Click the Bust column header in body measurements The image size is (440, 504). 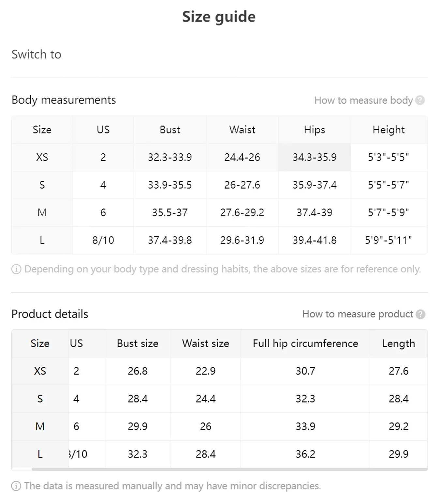pos(170,130)
